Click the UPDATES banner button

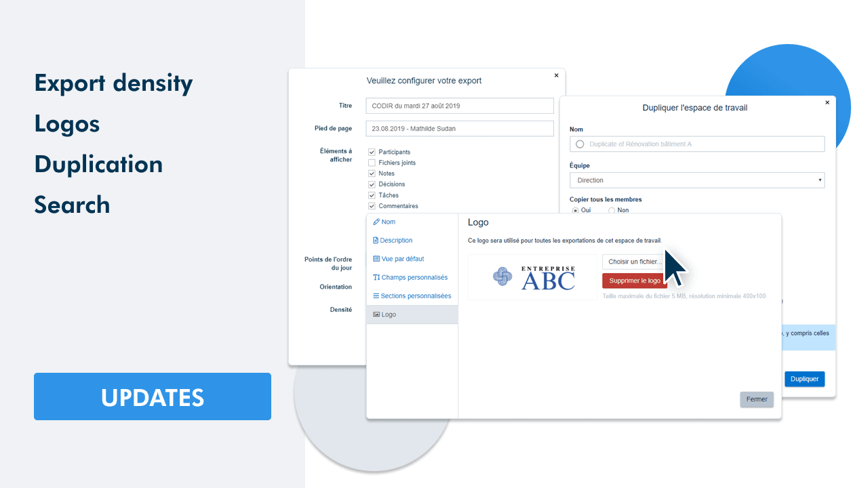coord(153,396)
